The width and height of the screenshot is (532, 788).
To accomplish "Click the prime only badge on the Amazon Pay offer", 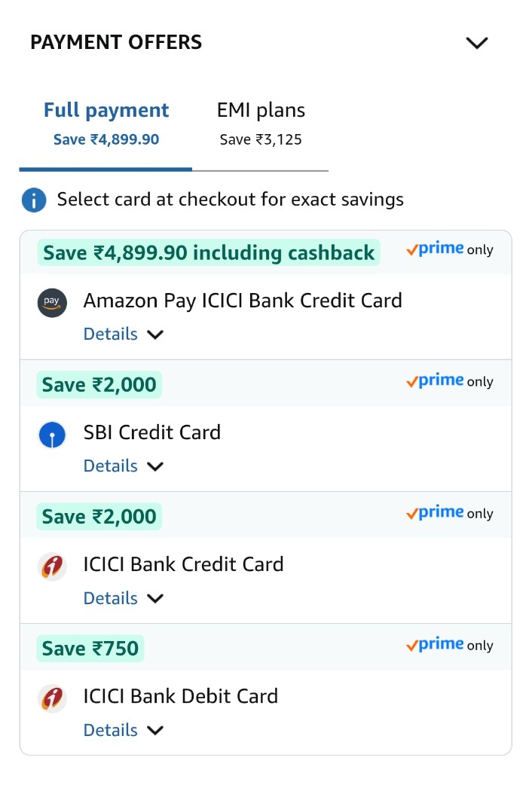I will (449, 250).
